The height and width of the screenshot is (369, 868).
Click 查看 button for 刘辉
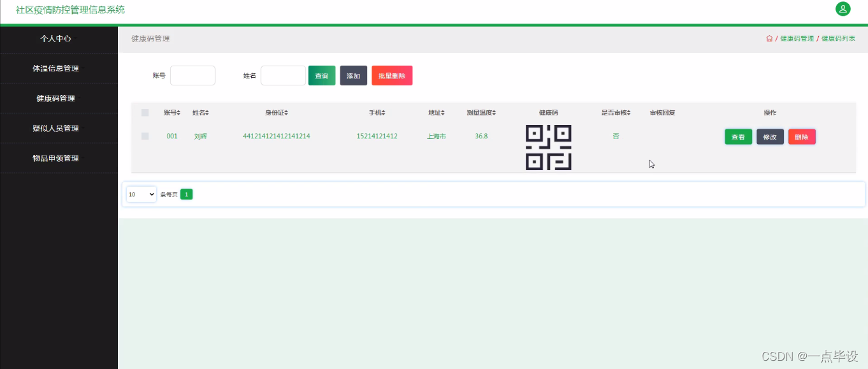click(x=738, y=137)
